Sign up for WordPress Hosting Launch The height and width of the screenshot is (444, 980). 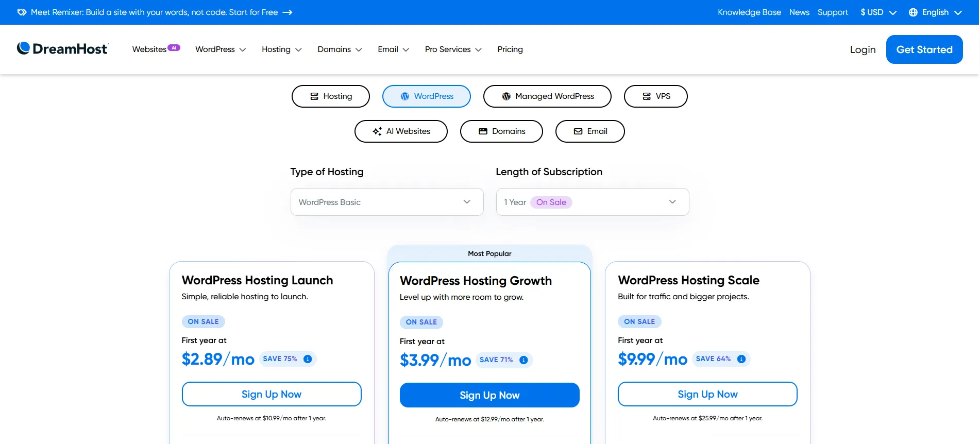(272, 394)
